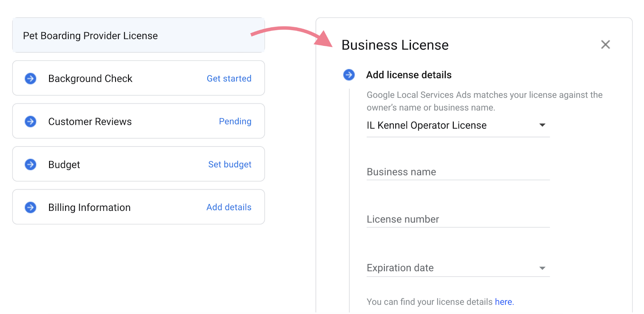Viewport: 644px width, 314px height.
Task: Click the Set budget link
Action: point(230,164)
